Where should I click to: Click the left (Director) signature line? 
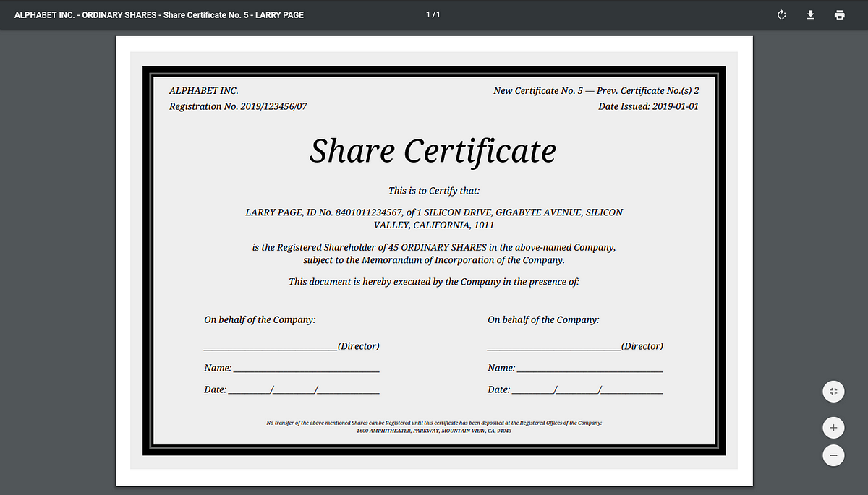tap(292, 346)
